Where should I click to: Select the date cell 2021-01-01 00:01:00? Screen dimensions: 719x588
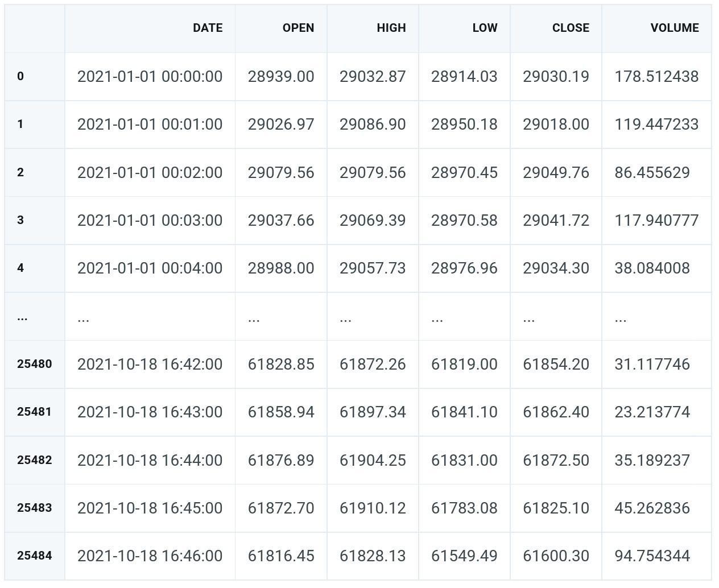(x=150, y=124)
